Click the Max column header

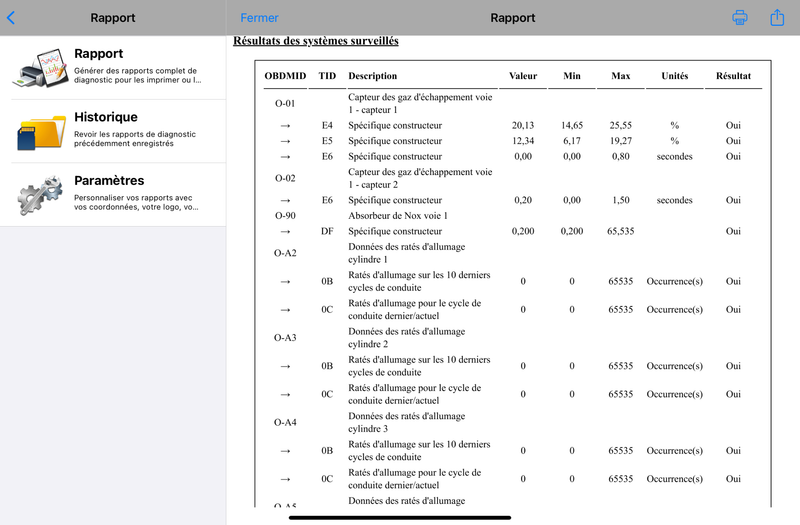[620, 76]
